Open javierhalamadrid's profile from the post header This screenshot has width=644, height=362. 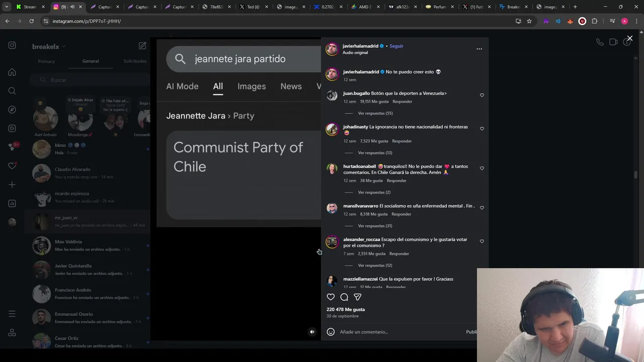pyautogui.click(x=360, y=46)
